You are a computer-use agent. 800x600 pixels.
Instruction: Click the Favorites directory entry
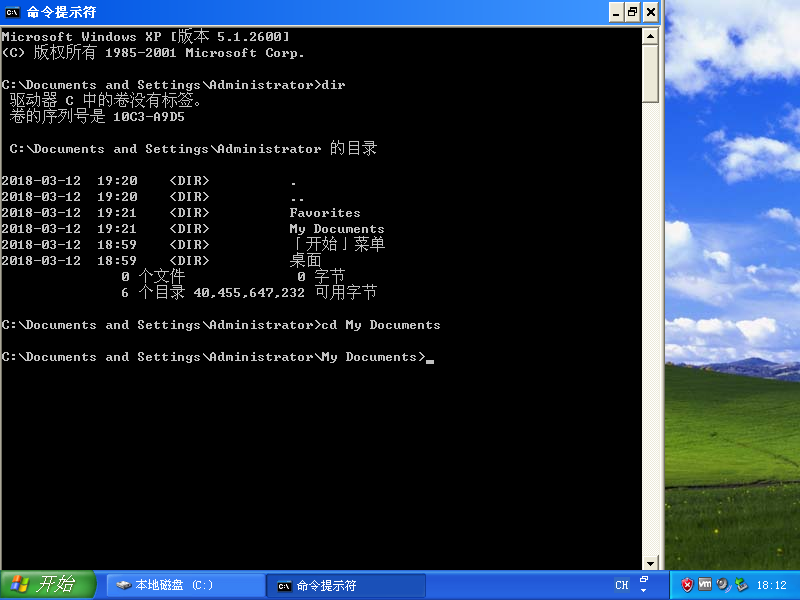click(x=324, y=213)
